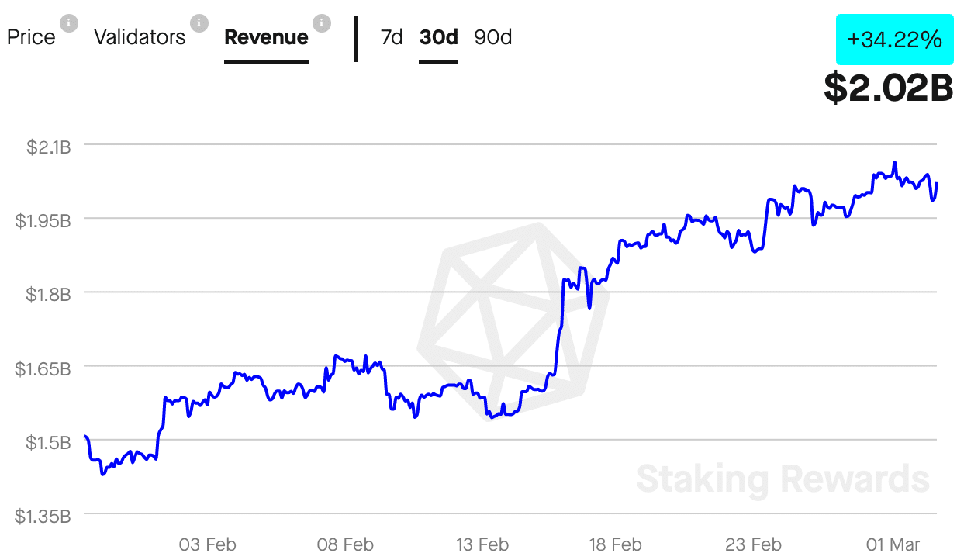Click the $2.02B total value
957x560 pixels.
click(x=889, y=88)
